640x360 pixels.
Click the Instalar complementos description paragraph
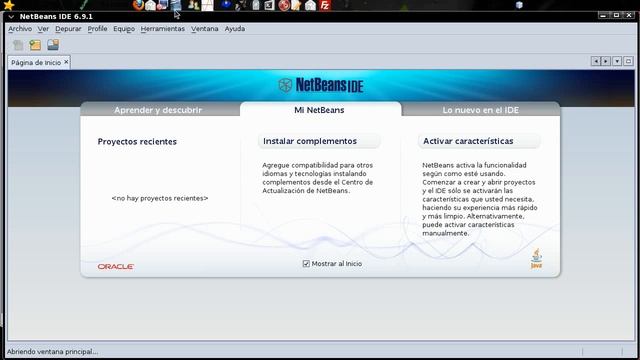pyautogui.click(x=318, y=178)
